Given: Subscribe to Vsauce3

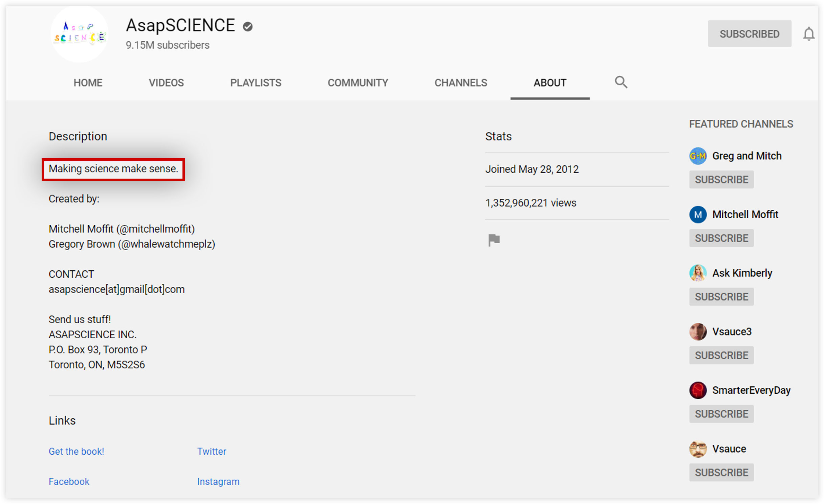Looking at the screenshot, I should pyautogui.click(x=721, y=355).
